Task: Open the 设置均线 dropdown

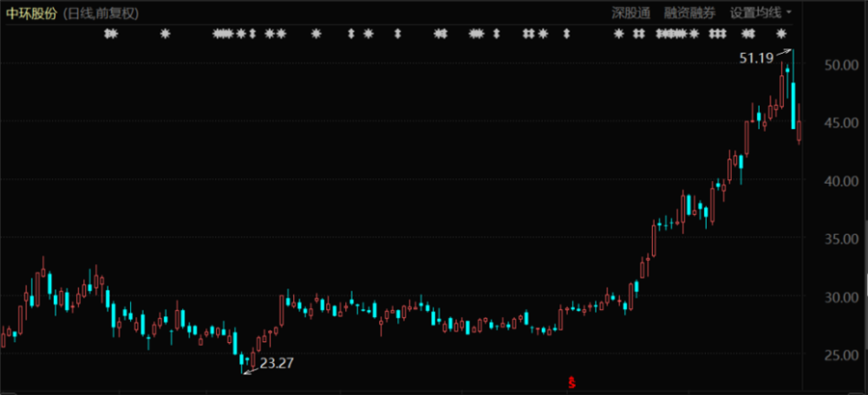Action: point(755,13)
